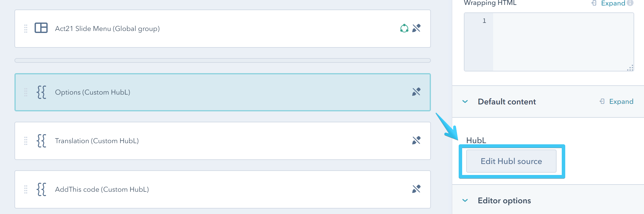Click the HubL braces icon on Translation module
The height and width of the screenshot is (214, 644).
[41, 141]
